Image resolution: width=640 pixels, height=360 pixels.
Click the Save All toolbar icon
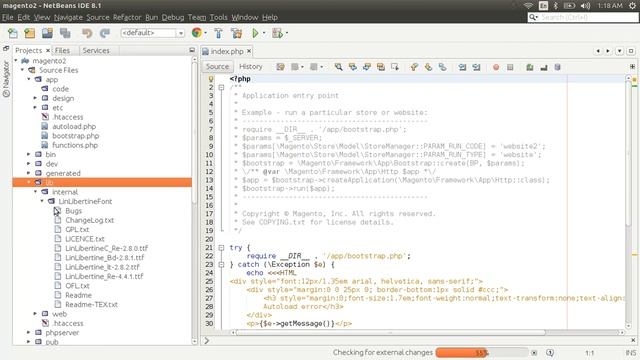click(65, 33)
